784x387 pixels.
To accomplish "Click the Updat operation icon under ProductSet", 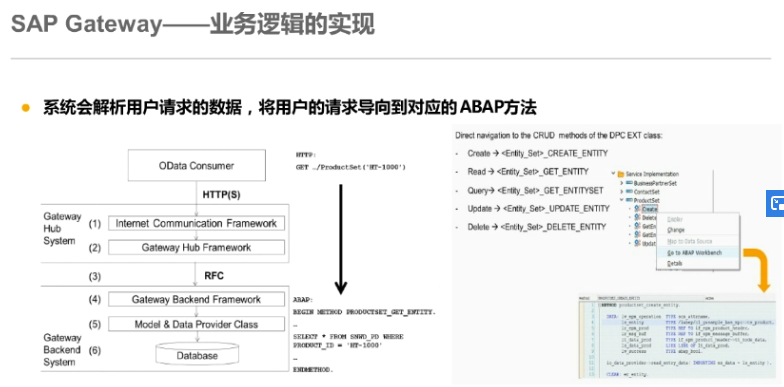I will pyautogui.click(x=637, y=243).
